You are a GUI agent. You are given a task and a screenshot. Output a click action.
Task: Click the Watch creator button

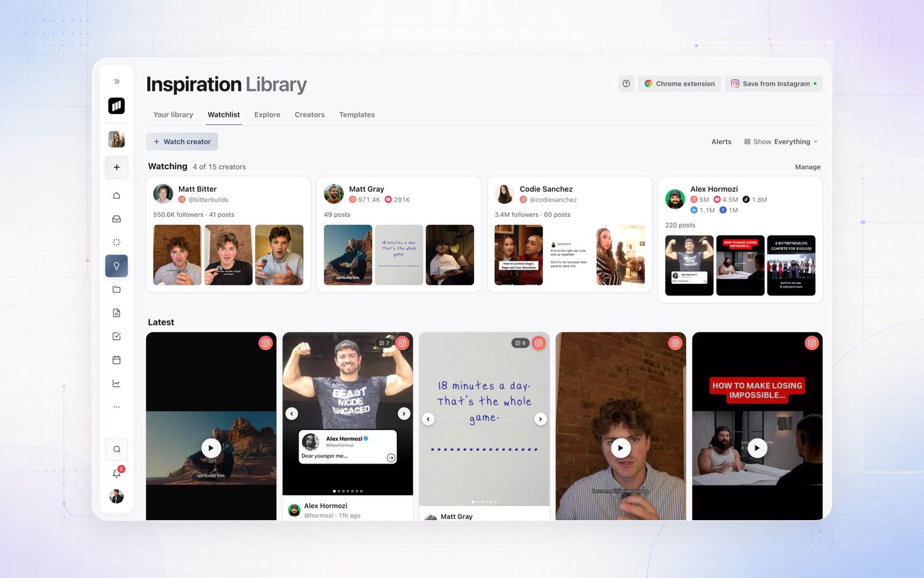point(182,142)
